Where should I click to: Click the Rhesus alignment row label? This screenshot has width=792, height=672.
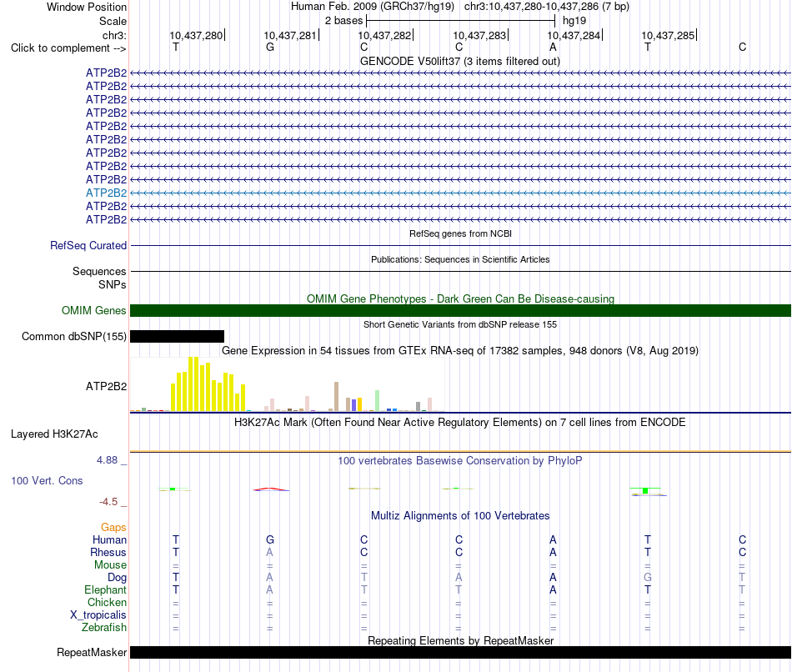108,552
